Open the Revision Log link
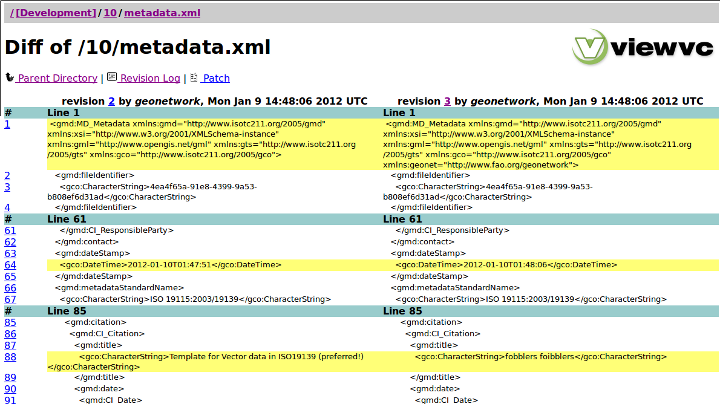The width and height of the screenshot is (720, 404). (x=150, y=78)
